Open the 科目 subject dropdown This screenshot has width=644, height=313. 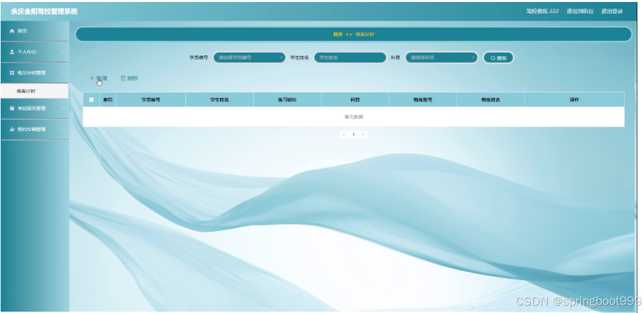pyautogui.click(x=441, y=58)
